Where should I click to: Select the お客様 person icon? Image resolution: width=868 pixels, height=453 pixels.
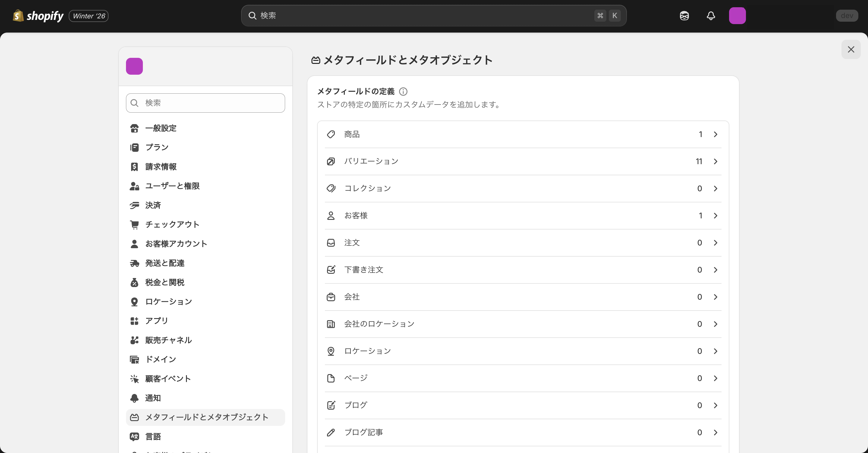(331, 216)
